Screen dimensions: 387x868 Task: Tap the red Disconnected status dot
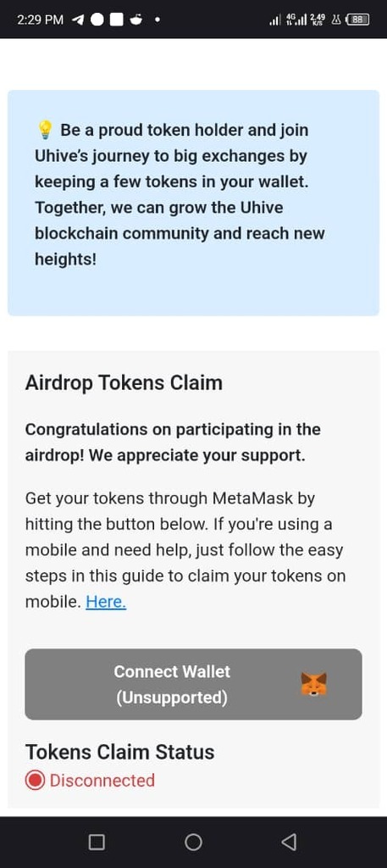tap(35, 781)
